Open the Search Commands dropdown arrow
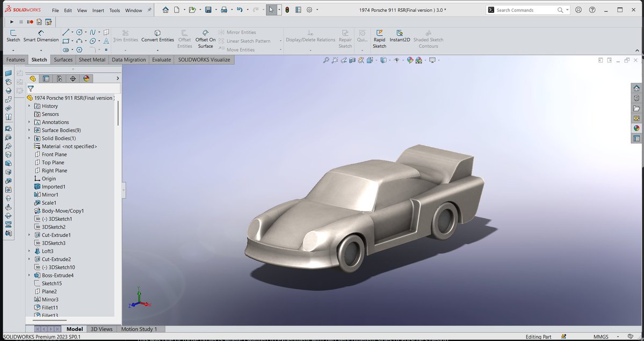Image resolution: width=644 pixels, height=341 pixels. 567,10
